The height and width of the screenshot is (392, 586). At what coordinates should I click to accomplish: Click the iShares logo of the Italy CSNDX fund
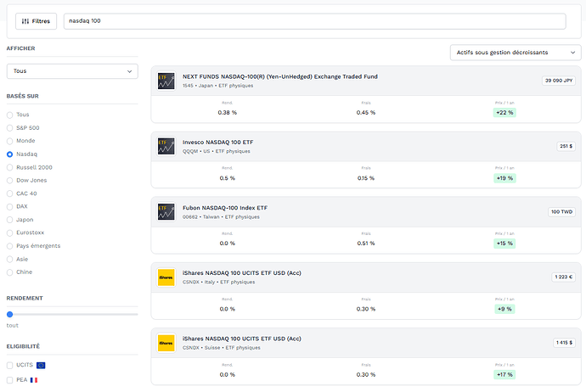pos(166,277)
